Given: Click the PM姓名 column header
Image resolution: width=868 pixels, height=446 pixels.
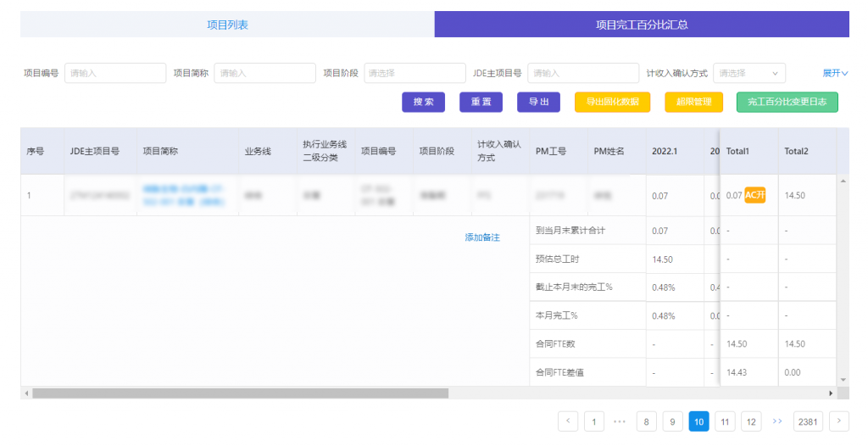Looking at the screenshot, I should 616,151.
